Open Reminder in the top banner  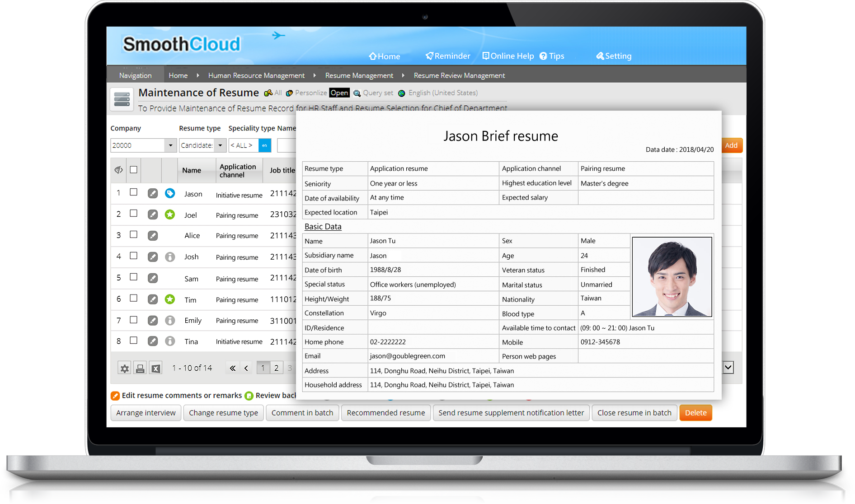pyautogui.click(x=448, y=56)
